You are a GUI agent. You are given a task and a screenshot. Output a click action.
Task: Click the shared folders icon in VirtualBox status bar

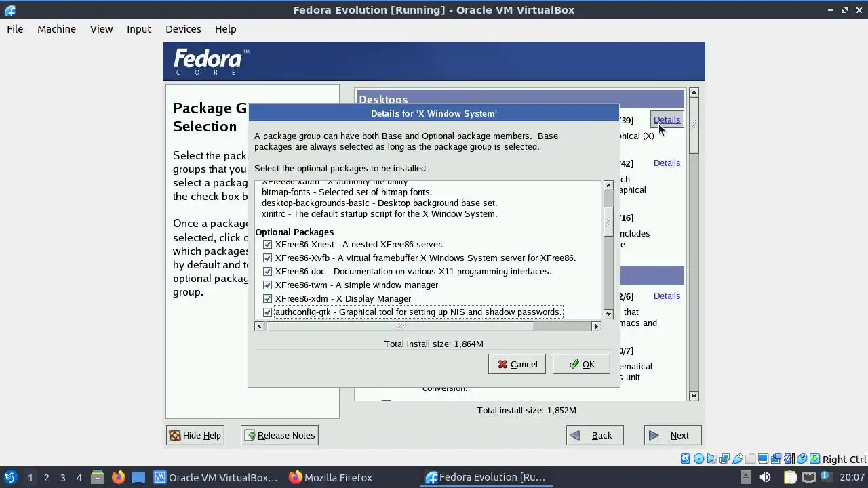pos(750,459)
